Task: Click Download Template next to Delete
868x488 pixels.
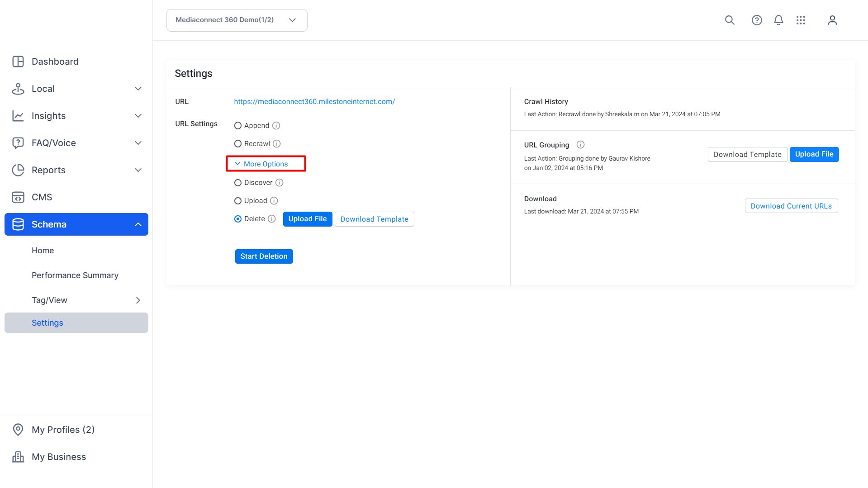Action: (x=375, y=219)
